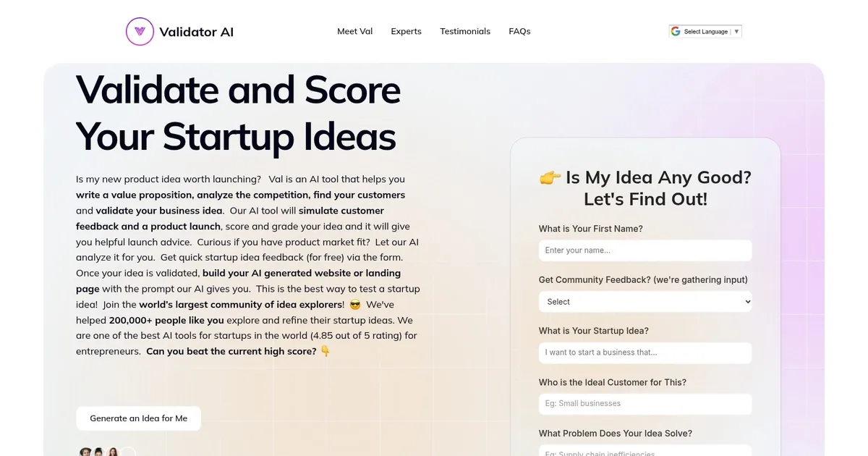Screen dimensions: 868x456
Task: Expand the Get Community Feedback select box
Action: tap(644, 302)
